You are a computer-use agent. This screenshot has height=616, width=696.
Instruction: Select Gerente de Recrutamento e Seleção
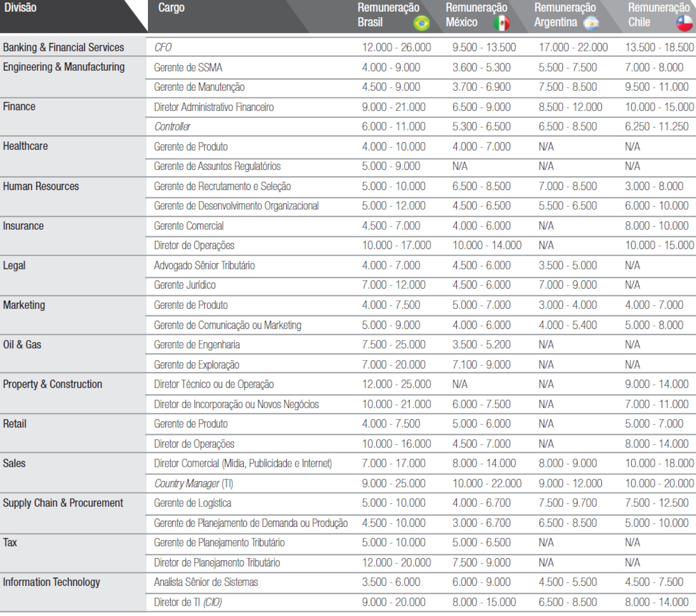click(x=222, y=186)
